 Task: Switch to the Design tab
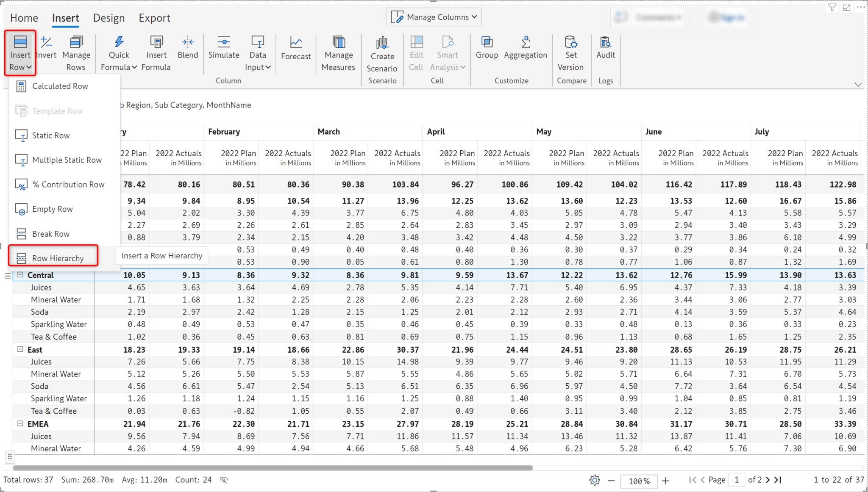click(109, 18)
